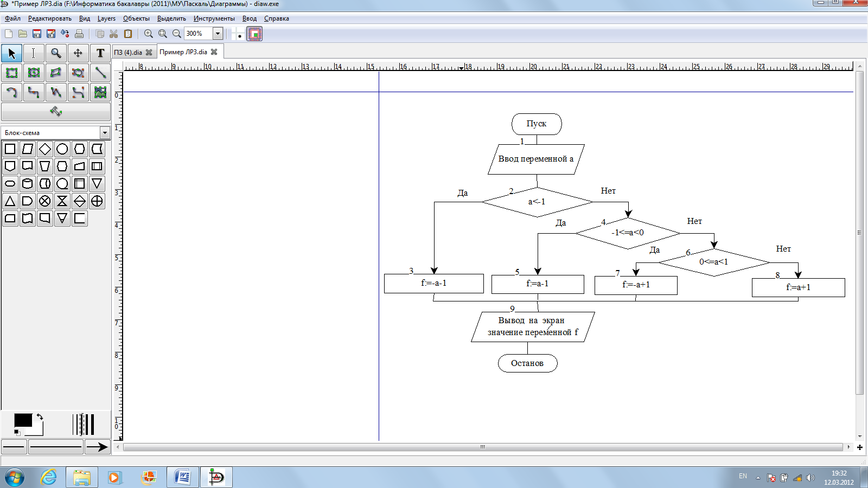The width and height of the screenshot is (868, 488).
Task: Open the Файл menu
Action: point(12,18)
